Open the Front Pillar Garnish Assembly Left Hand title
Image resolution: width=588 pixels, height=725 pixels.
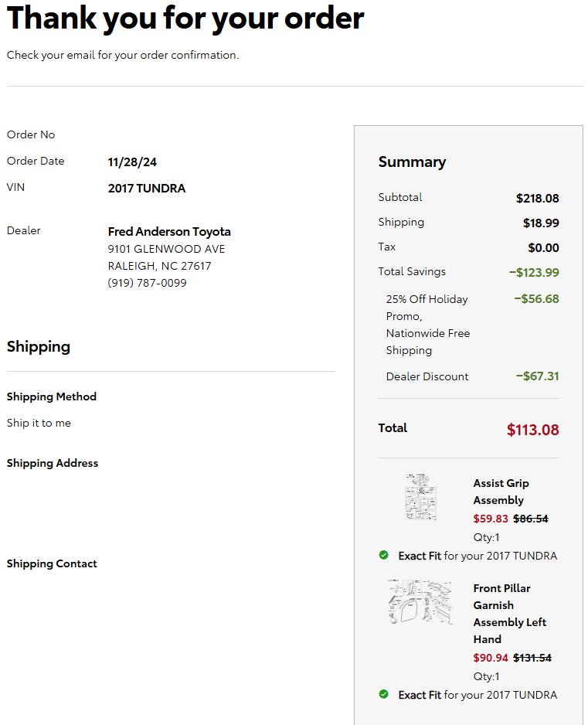(509, 614)
